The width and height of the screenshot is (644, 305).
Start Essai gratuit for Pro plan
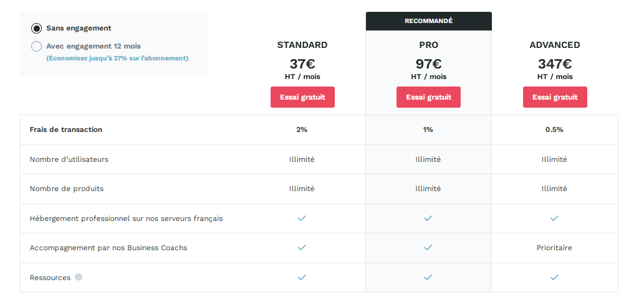click(x=428, y=97)
